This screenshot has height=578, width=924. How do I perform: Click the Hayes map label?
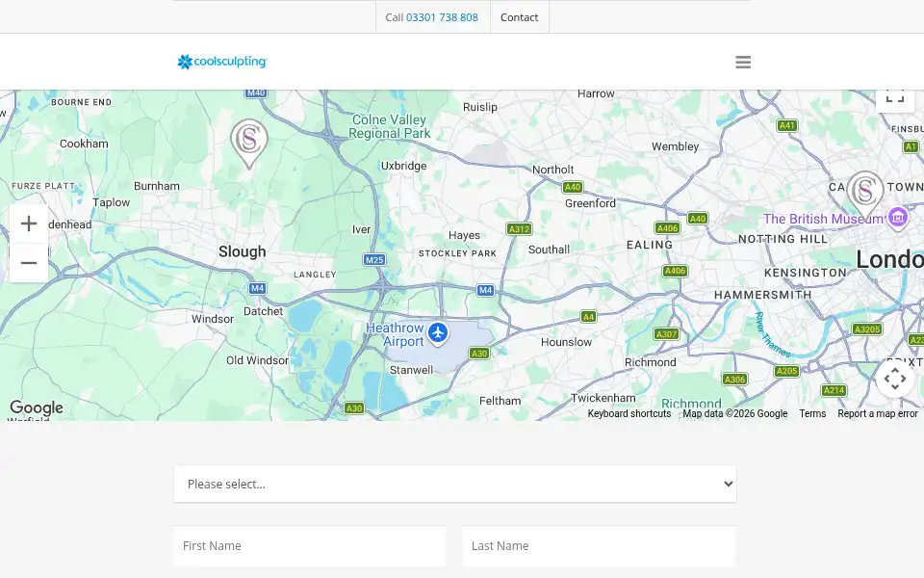[464, 235]
